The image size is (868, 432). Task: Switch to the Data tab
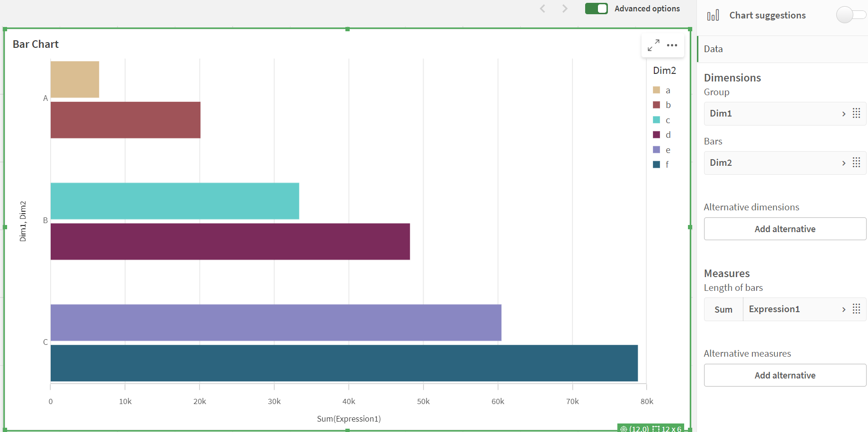(x=713, y=49)
